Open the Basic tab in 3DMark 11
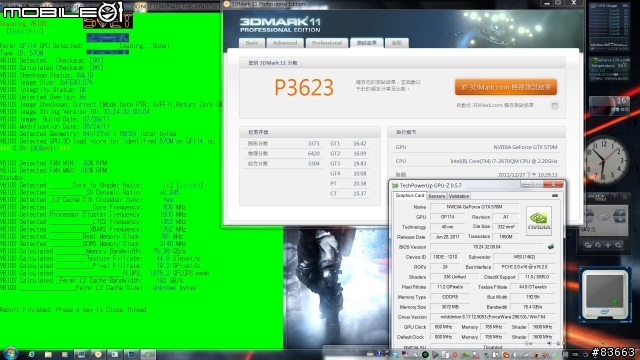This screenshot has width=640, height=360. click(251, 43)
